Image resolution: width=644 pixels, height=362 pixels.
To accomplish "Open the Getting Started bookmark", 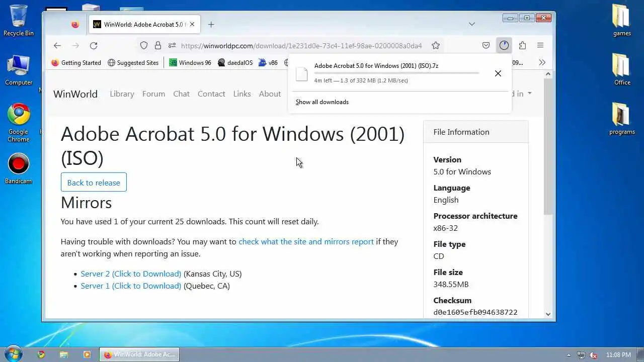I will (x=76, y=63).
